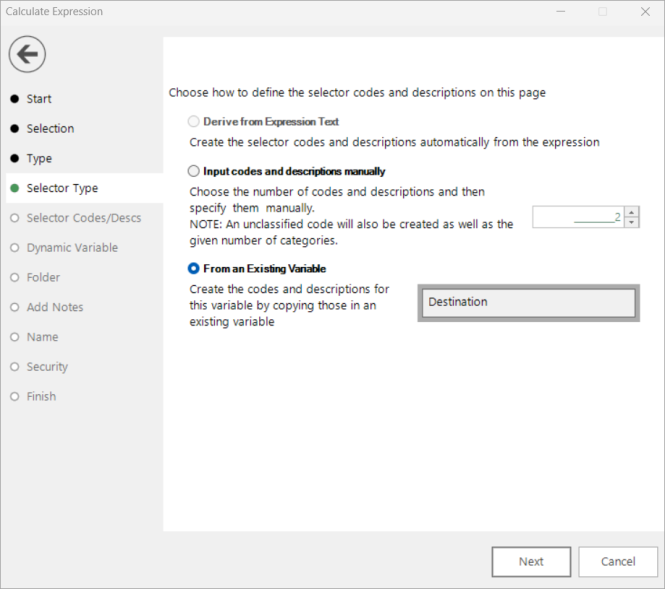
Task: Cancel the Calculate Expression wizard
Action: [x=618, y=561]
